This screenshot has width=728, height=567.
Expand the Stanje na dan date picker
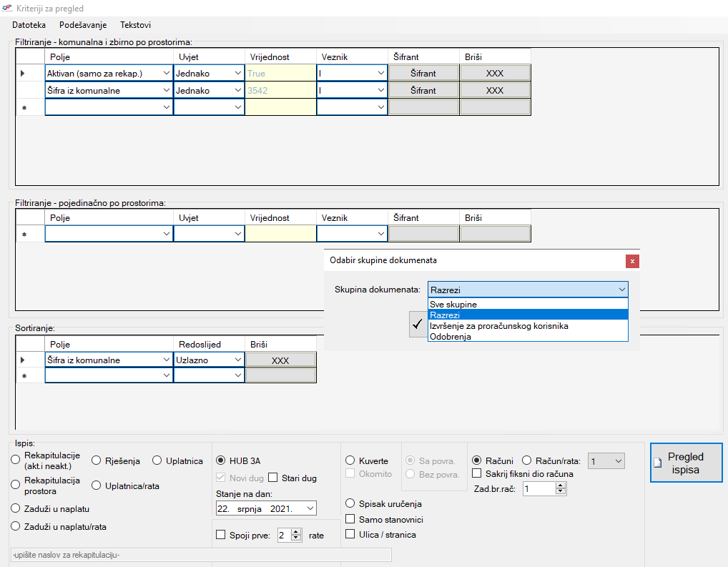coord(309,508)
